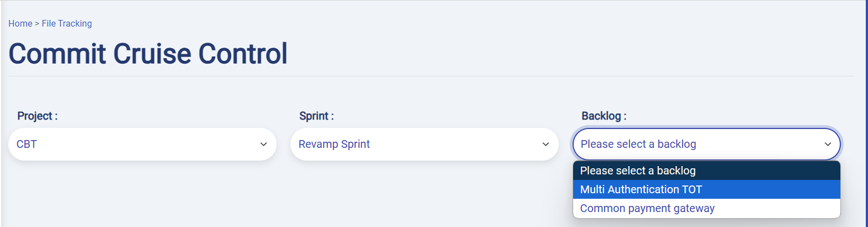The width and height of the screenshot is (868, 227).
Task: Click the breadcrumb '>' separator
Action: (x=37, y=23)
